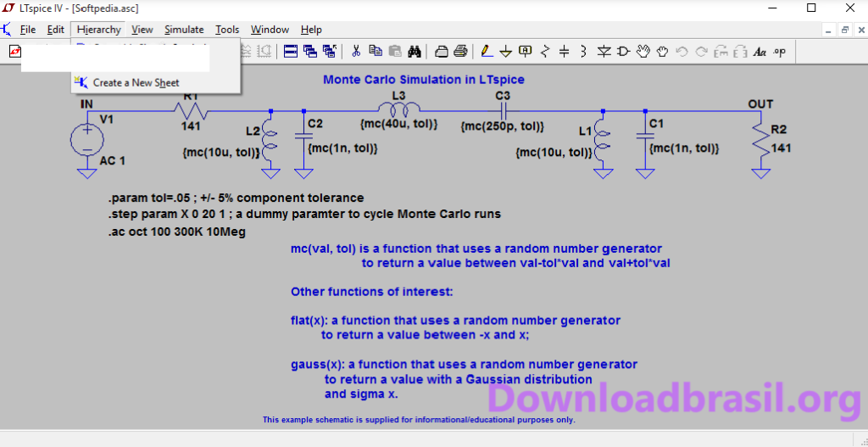Click the IN net label
Viewport: 868px width, 447px height.
click(87, 103)
